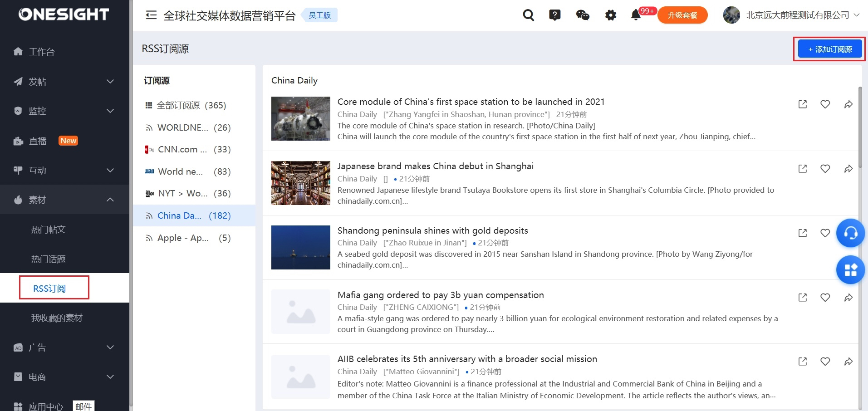Click the help question mark icon

(554, 15)
